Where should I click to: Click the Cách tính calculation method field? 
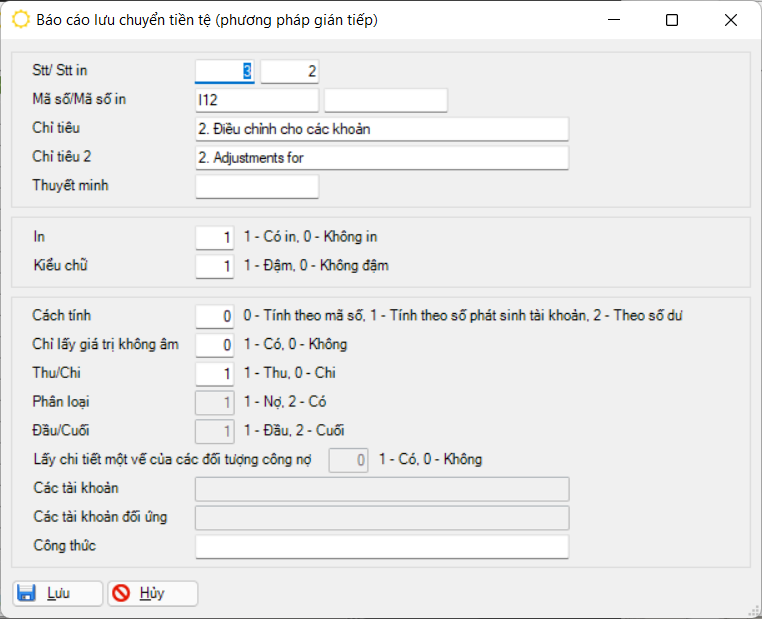tap(214, 316)
